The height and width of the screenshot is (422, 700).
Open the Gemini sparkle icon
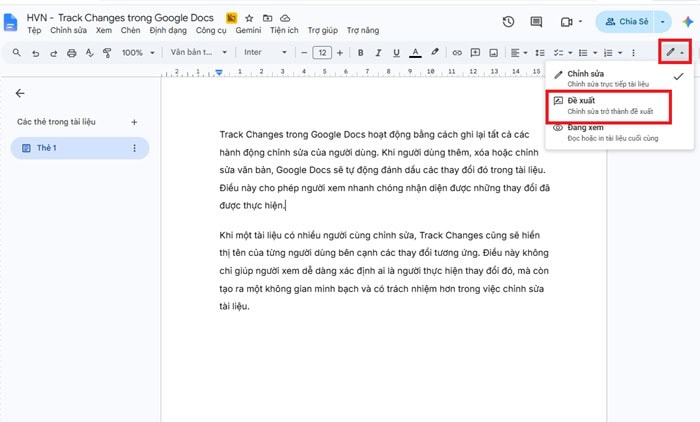688,21
